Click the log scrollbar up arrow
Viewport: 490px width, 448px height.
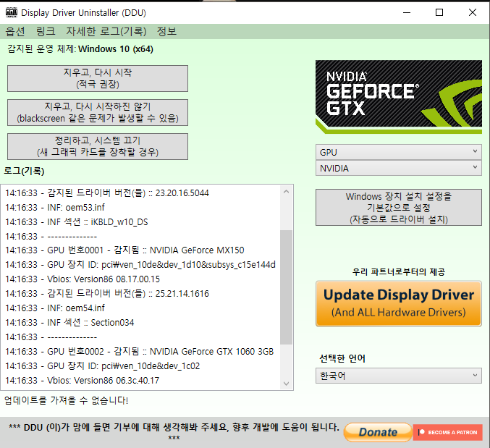click(286, 192)
